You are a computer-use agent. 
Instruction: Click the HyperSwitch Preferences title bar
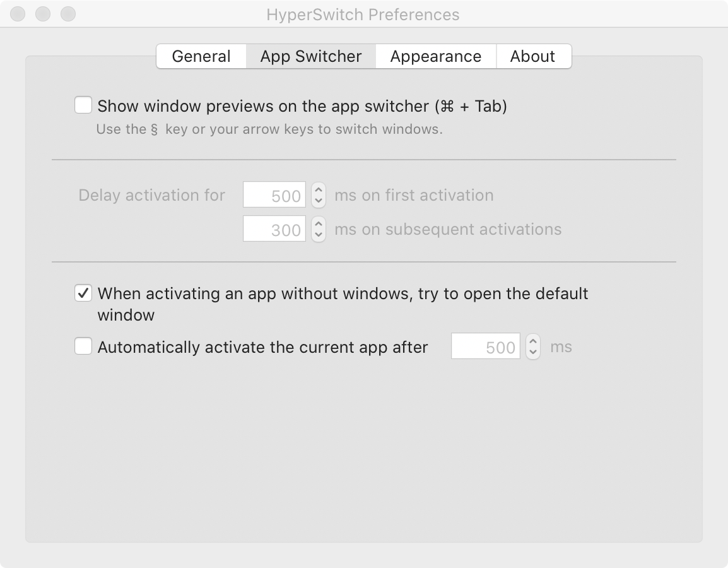[364, 14]
